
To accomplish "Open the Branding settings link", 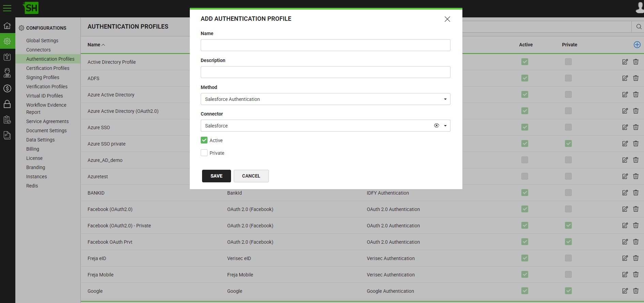I will coord(36,167).
